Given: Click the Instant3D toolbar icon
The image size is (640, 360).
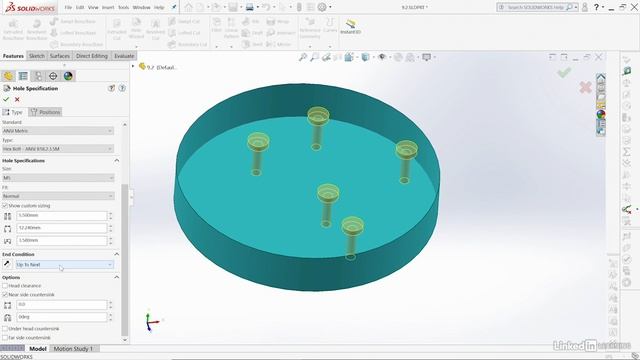Looking at the screenshot, I should [350, 27].
